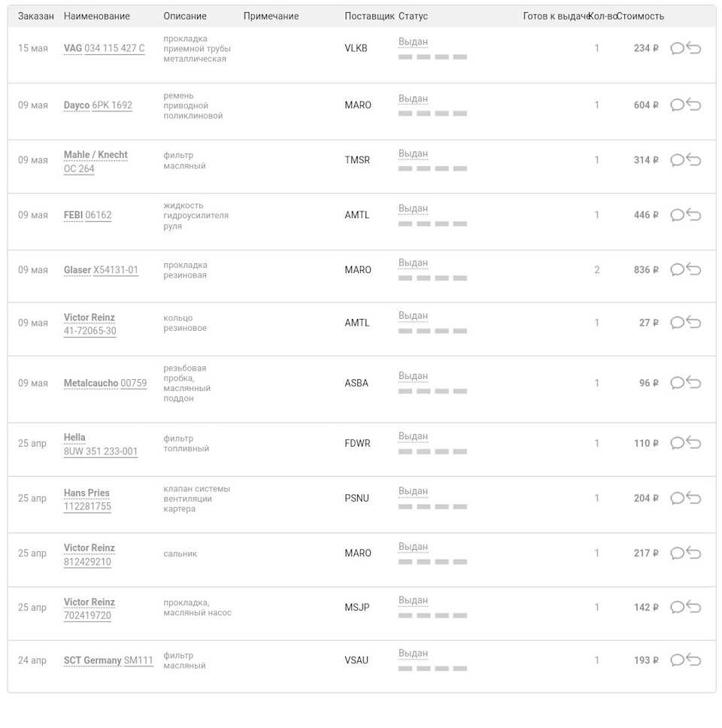Open comment bubble for Hans Pries 112281755

(677, 499)
